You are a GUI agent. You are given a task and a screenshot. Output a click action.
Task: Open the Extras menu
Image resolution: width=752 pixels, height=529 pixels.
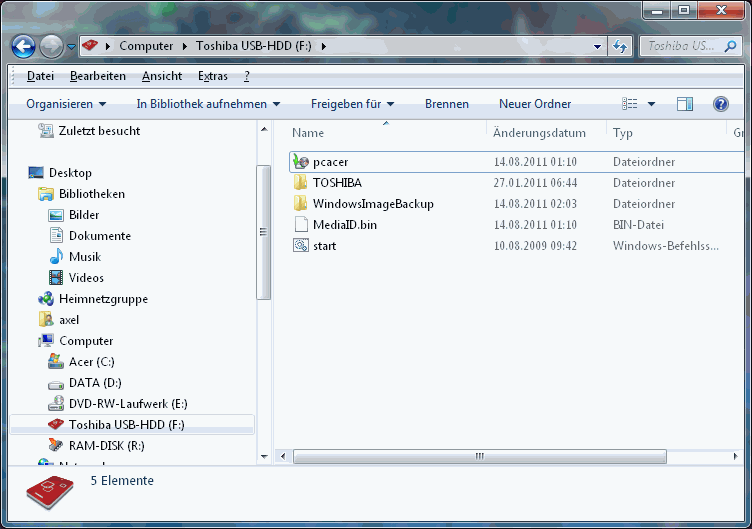213,76
